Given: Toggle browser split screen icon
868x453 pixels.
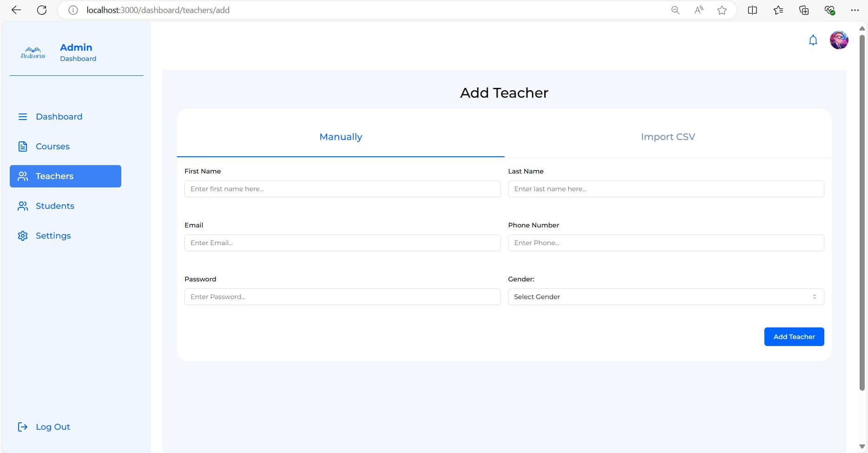Looking at the screenshot, I should tap(752, 10).
